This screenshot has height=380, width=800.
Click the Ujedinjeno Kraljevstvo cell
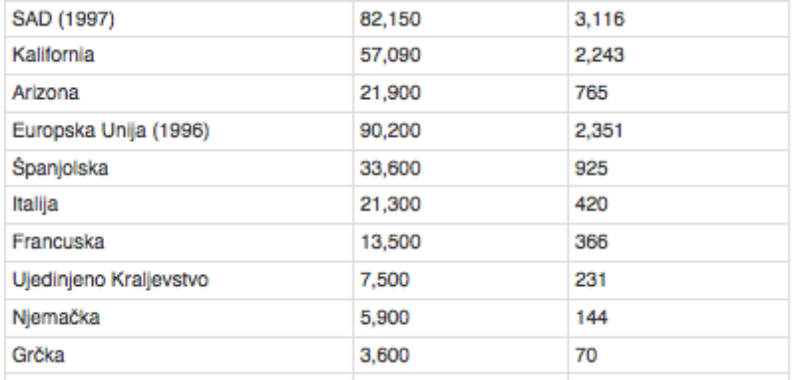click(179, 280)
